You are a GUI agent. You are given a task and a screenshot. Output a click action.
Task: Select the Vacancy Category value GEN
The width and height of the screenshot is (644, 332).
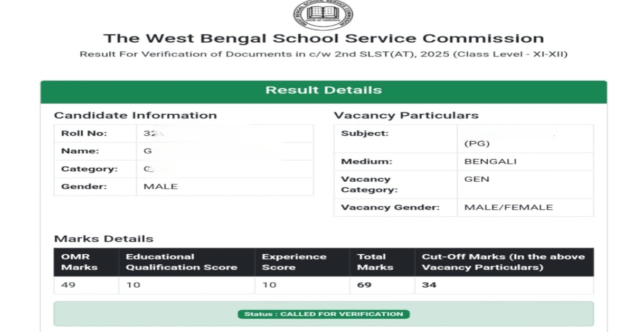click(x=477, y=179)
